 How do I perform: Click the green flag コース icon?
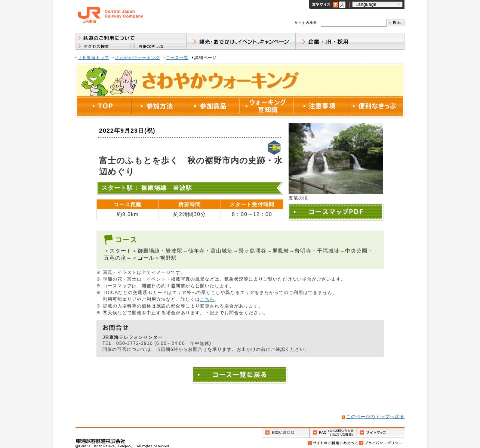(108, 240)
